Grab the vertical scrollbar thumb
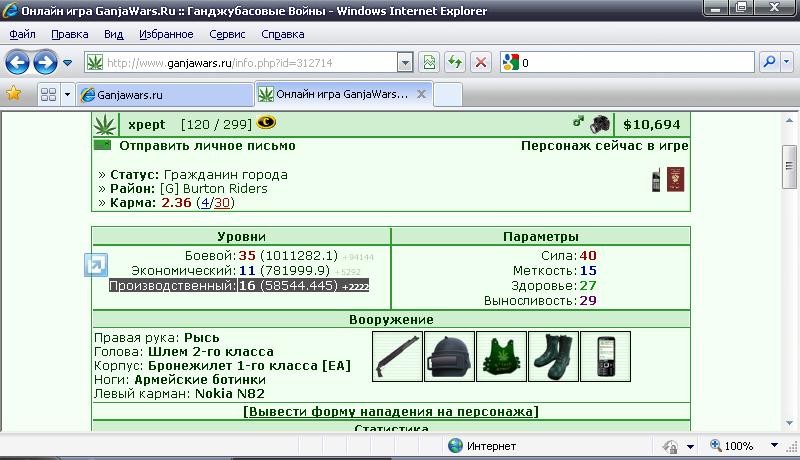This screenshot has width=800, height=460. point(789,166)
